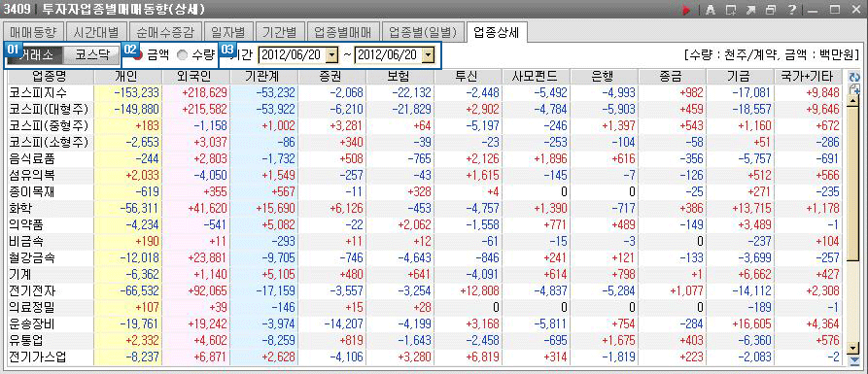
Task: Click the 거래소 market button
Action: [34, 55]
